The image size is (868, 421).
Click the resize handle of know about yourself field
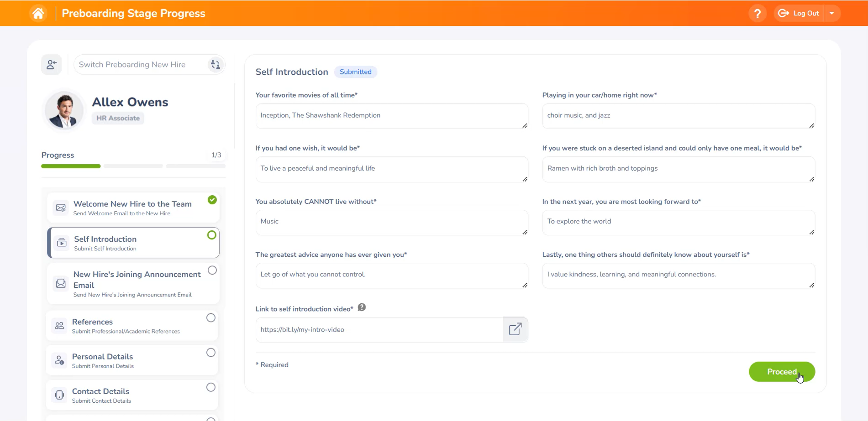click(811, 285)
